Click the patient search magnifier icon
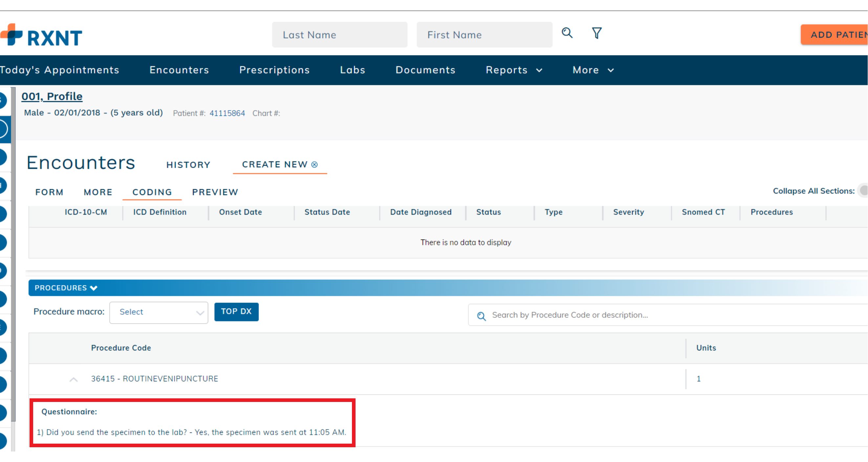Screen dimensions: 868x462 click(x=567, y=33)
